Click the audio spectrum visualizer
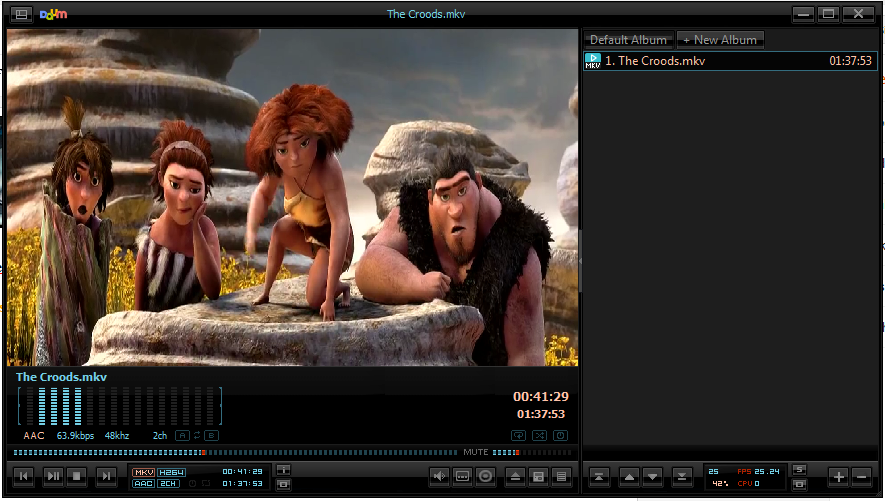The height and width of the screenshot is (501, 885). coord(120,406)
